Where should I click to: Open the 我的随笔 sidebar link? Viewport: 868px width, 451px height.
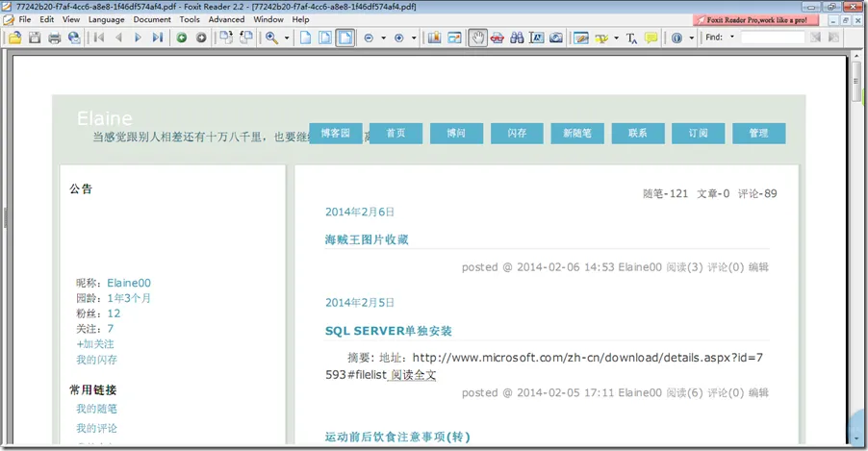97,409
